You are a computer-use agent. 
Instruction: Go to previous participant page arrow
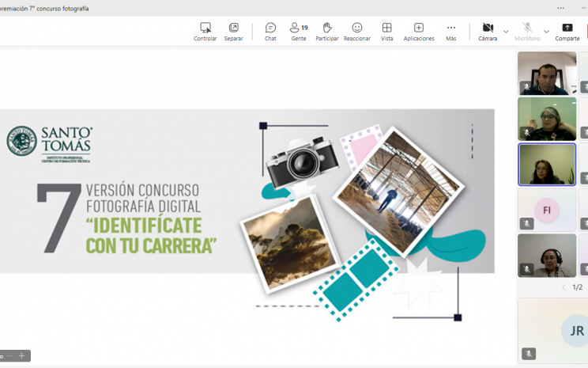click(x=563, y=287)
